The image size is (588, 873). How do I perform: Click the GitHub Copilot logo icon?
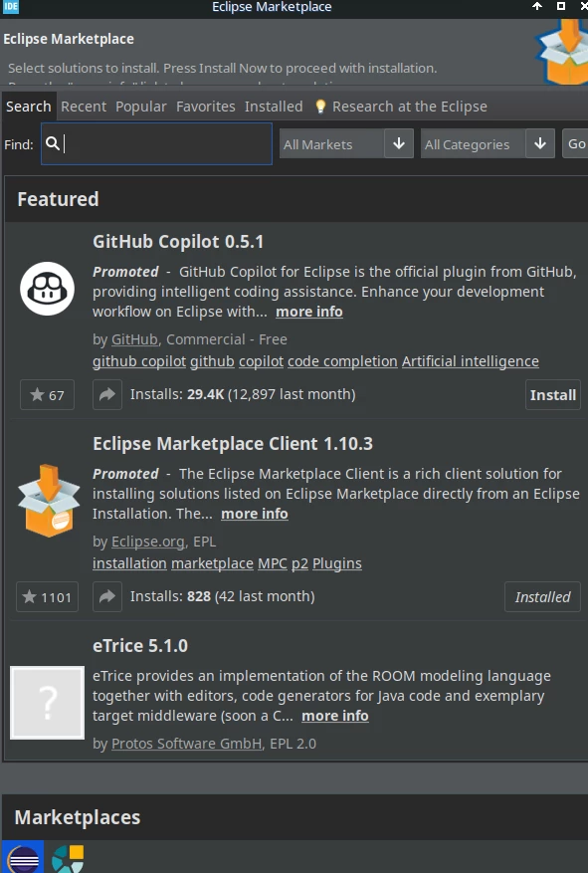click(48, 289)
